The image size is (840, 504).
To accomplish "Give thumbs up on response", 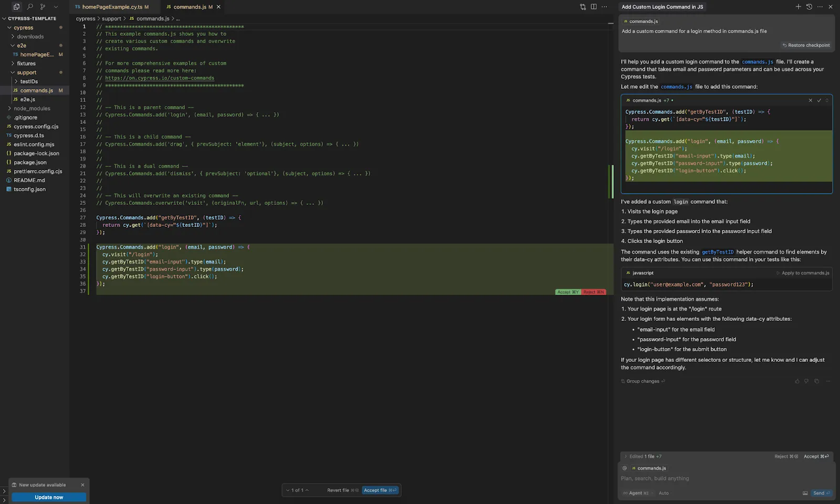I will [797, 381].
